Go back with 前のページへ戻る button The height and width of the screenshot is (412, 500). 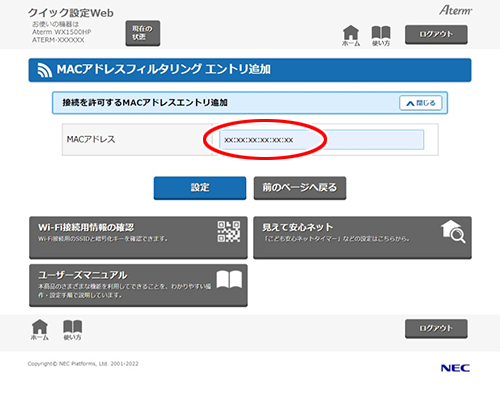300,188
